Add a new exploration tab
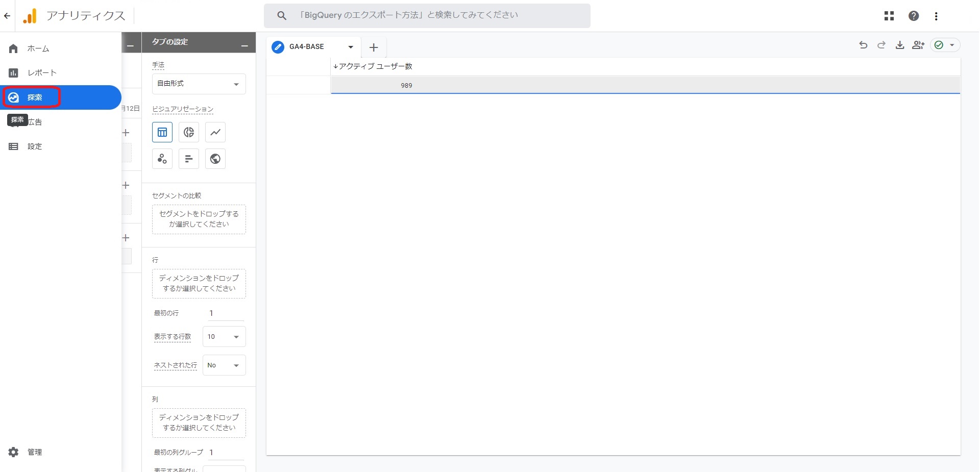This screenshot has width=980, height=472. 374,47
